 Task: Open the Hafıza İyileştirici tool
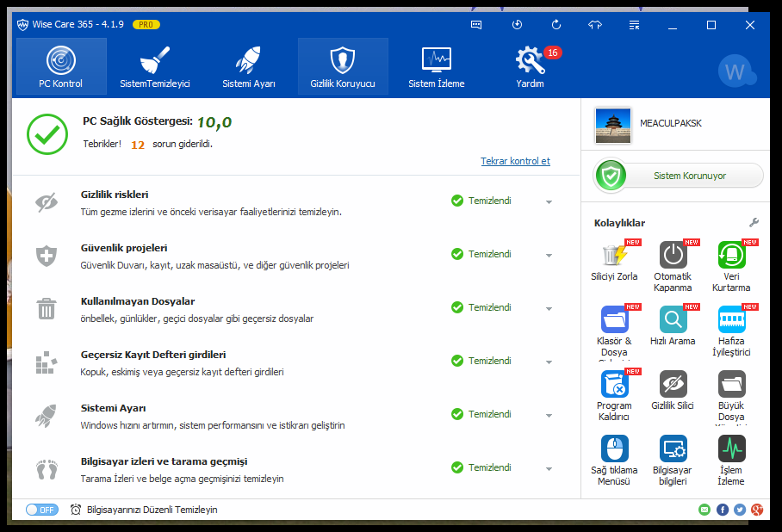[x=731, y=331]
